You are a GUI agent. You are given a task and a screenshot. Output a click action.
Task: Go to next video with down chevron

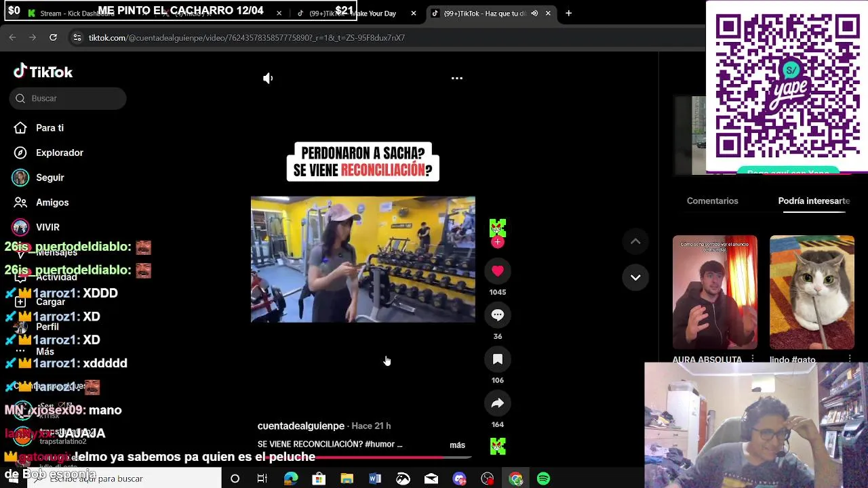635,277
